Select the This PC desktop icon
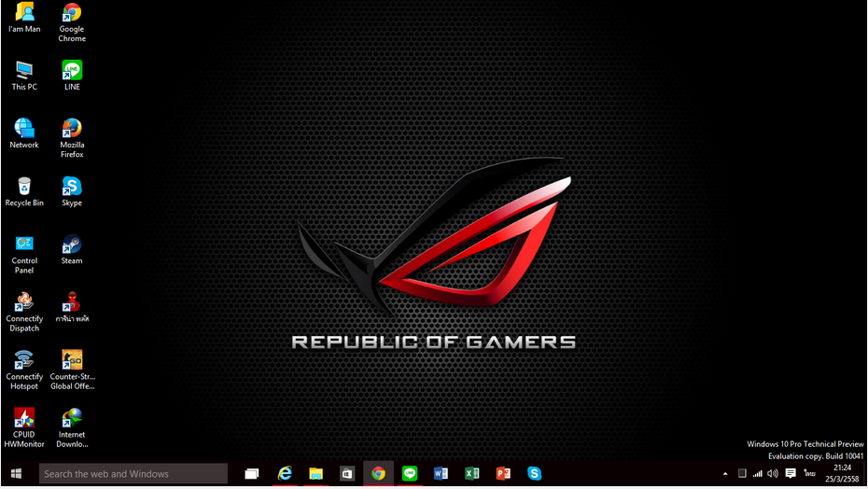 (24, 76)
